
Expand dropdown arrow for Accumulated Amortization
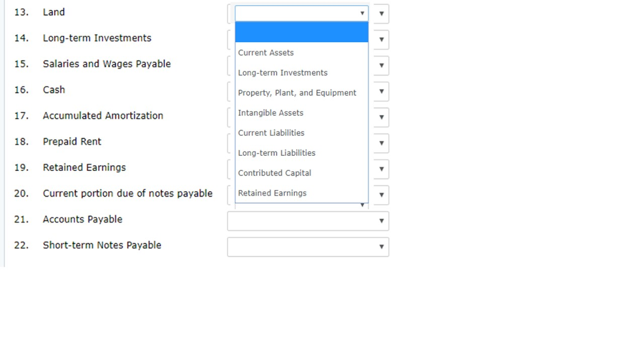pos(382,118)
